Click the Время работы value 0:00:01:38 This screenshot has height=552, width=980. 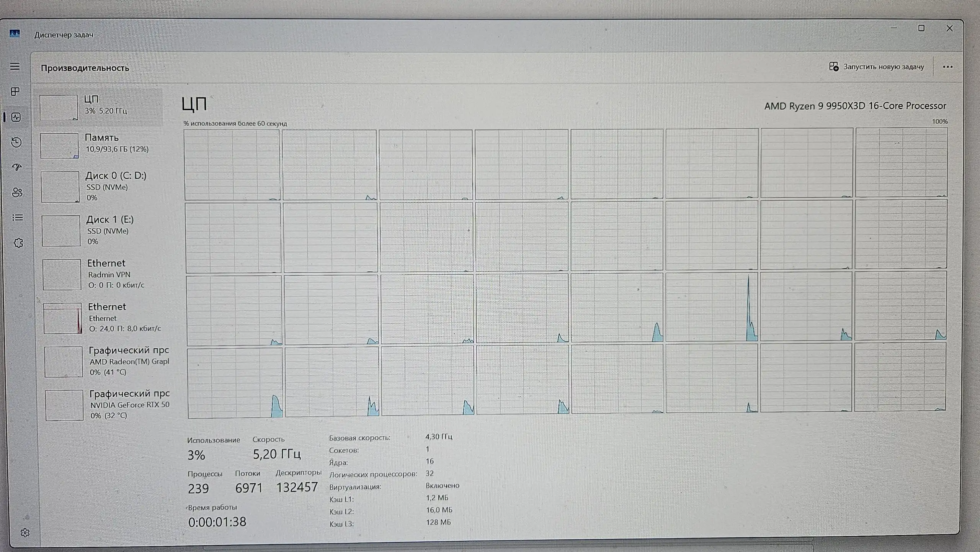pos(217,522)
